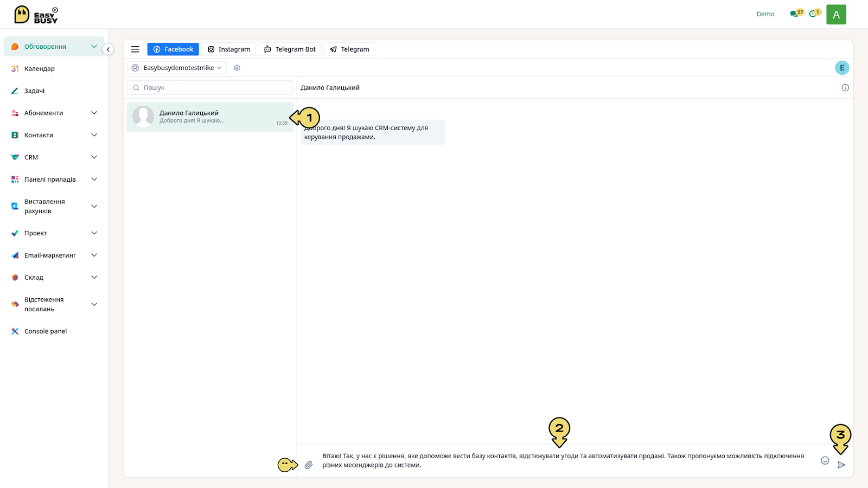Switch to the Telegram Bot tab
868x488 pixels.
pyautogui.click(x=290, y=49)
